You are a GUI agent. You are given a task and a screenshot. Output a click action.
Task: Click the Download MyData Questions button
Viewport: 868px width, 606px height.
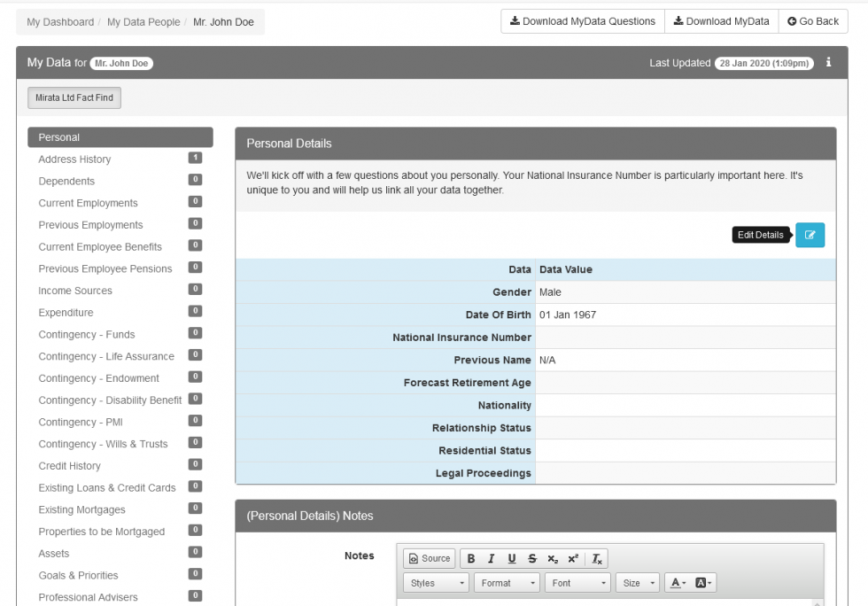coord(582,21)
